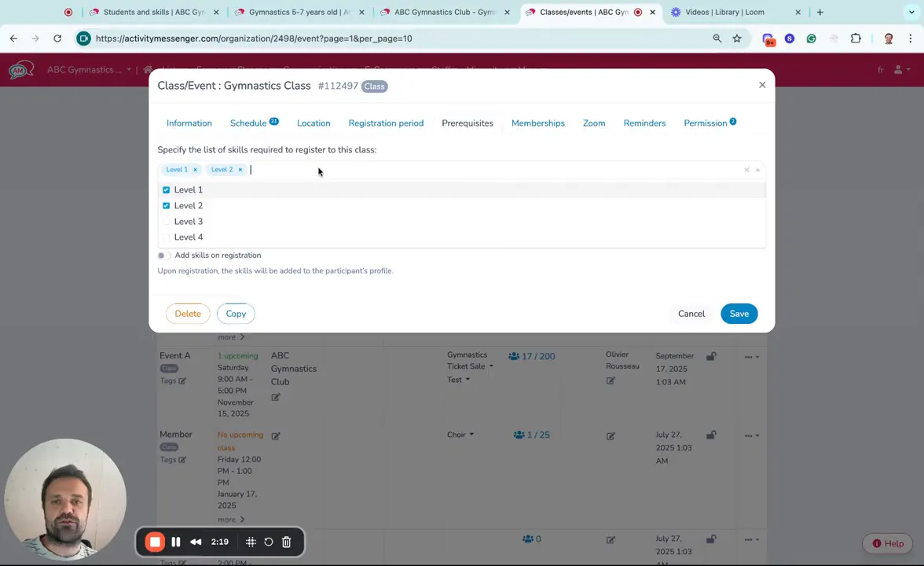Click edit icon next to Event A tags
Viewport: 924px width, 566px height.
(182, 381)
